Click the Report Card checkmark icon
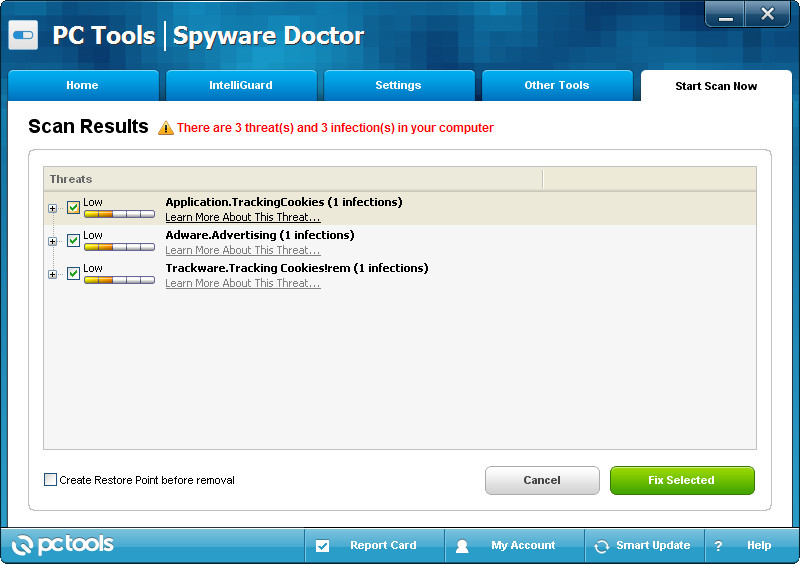This screenshot has height=564, width=800. (322, 546)
